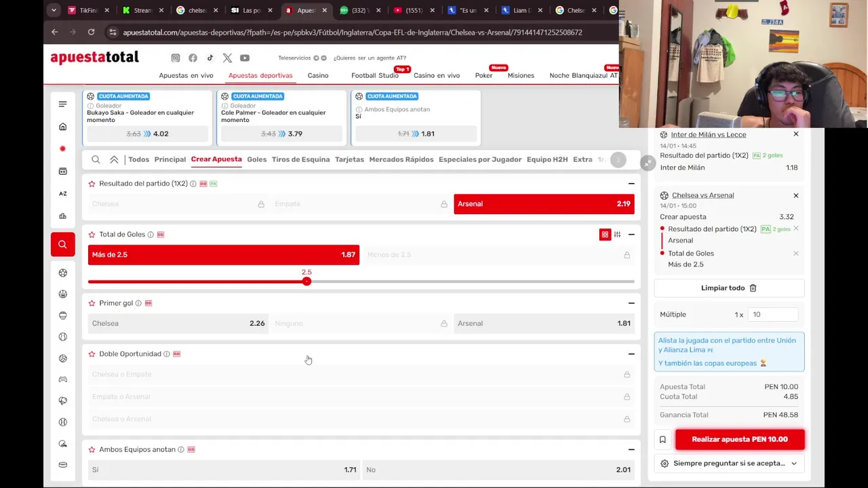The image size is (868, 488).
Task: Click browser back arrow
Action: click(55, 32)
